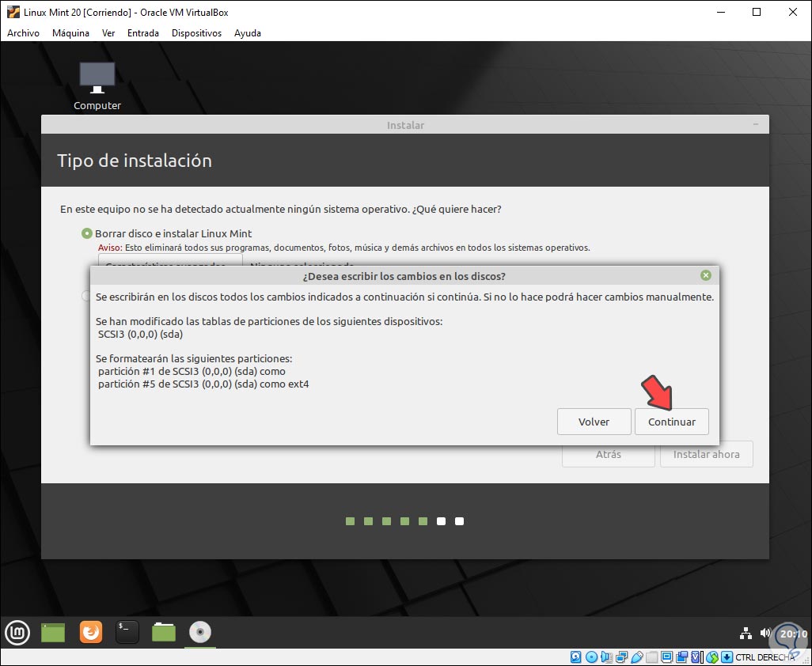Click the volume icon in Mint tray

pos(765,633)
